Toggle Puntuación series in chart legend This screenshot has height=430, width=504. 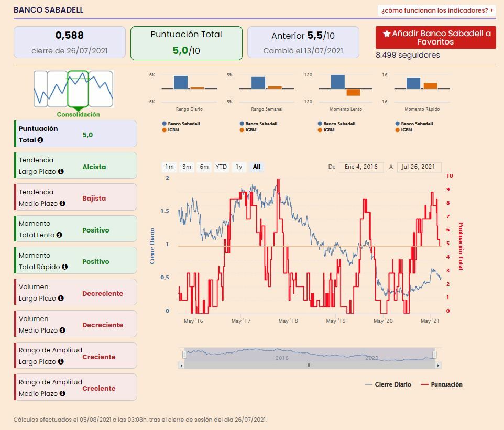tap(442, 384)
